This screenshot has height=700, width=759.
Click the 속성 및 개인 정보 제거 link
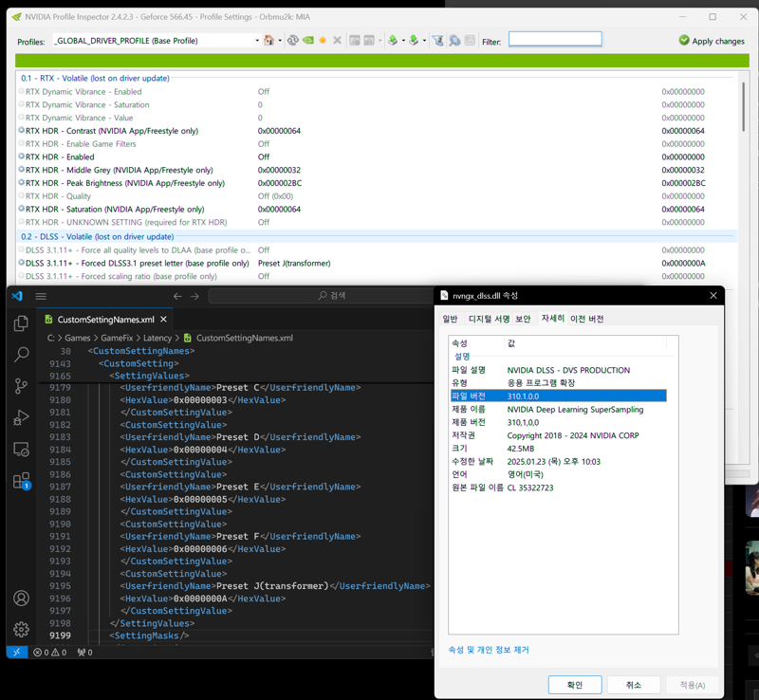[489, 650]
